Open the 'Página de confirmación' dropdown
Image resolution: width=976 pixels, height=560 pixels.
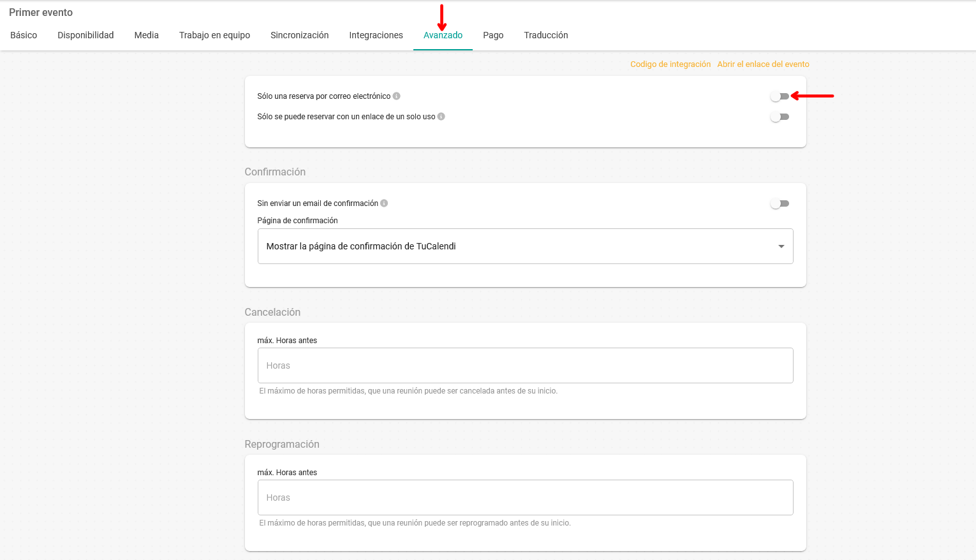pos(525,246)
